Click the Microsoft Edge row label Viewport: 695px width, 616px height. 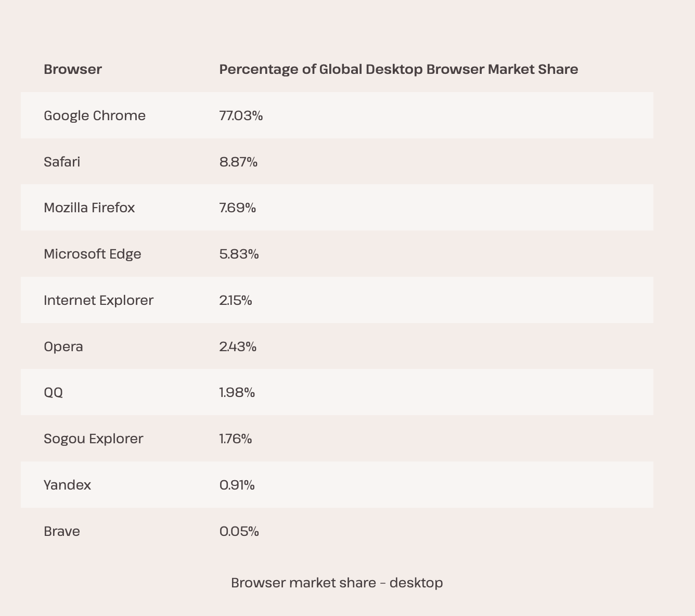tap(93, 254)
